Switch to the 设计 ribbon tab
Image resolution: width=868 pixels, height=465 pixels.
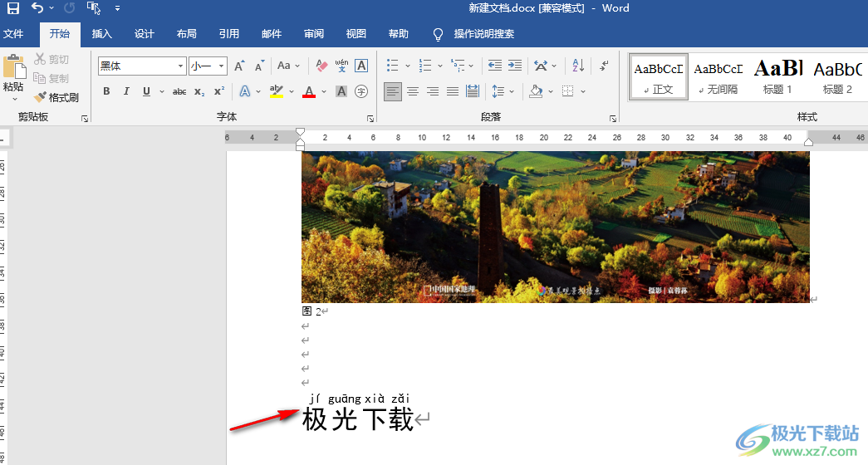(144, 34)
